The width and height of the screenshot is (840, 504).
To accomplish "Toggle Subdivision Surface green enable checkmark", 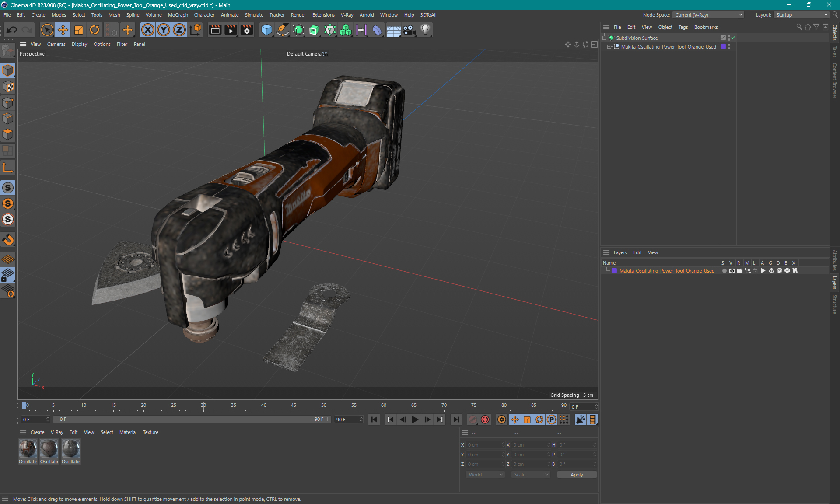I will [x=733, y=38].
